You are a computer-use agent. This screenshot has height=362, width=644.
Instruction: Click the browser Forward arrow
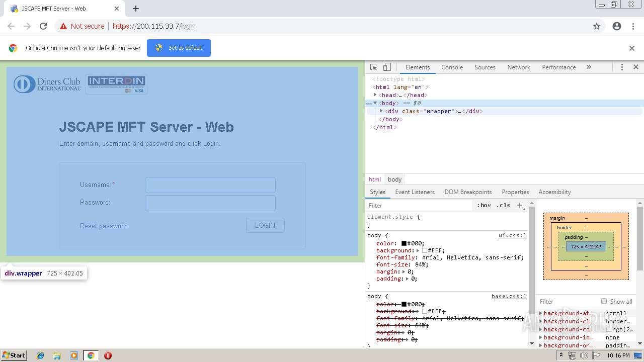(x=27, y=26)
